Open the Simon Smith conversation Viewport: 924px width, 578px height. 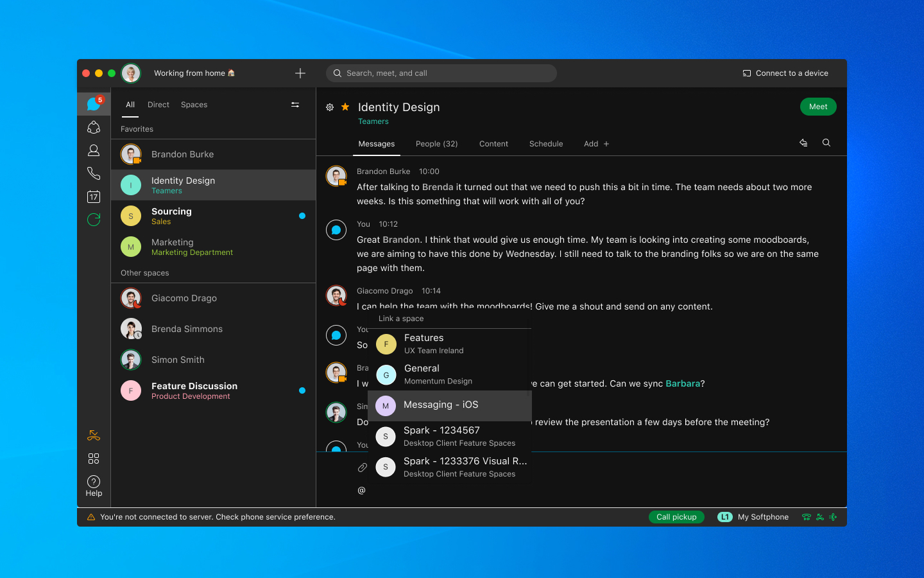[213, 360]
